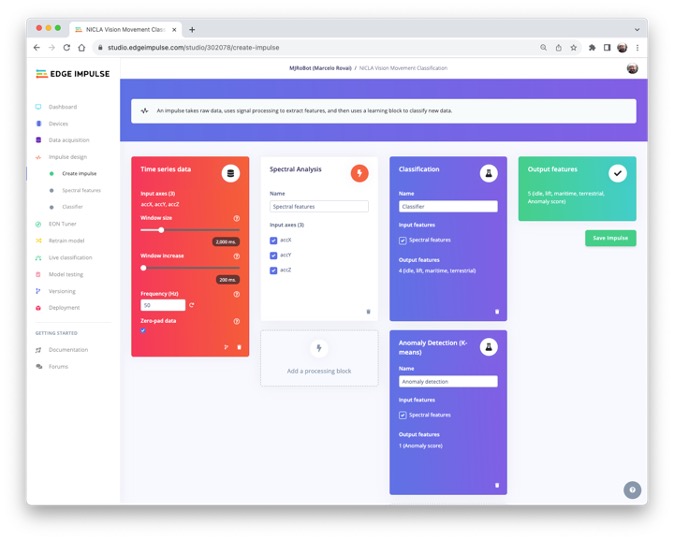Screen dimensions: 674x540
Task: Click Window size help icon
Action: click(236, 218)
